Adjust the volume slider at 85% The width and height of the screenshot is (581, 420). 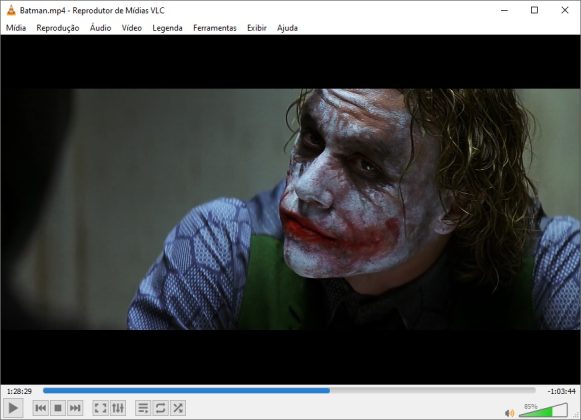543,410
